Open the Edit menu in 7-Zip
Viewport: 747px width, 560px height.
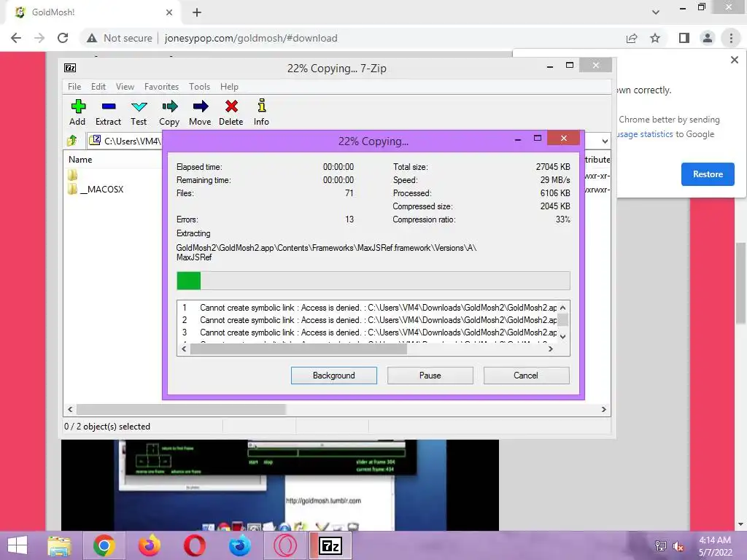click(98, 87)
